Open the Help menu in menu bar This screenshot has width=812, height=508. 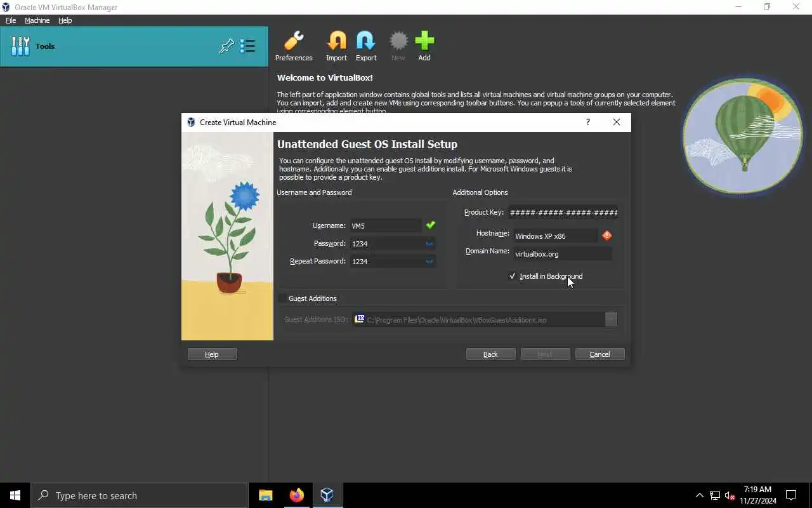65,20
